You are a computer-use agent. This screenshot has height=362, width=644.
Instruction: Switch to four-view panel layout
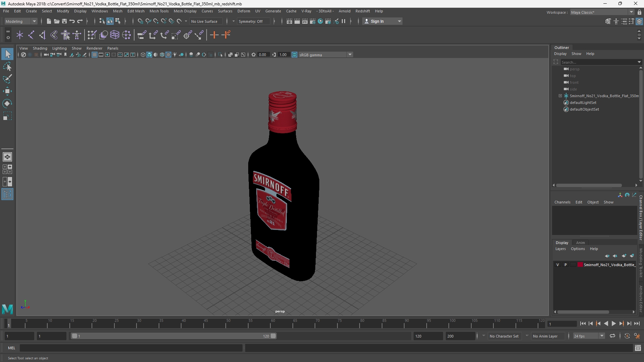pyautogui.click(x=7, y=169)
